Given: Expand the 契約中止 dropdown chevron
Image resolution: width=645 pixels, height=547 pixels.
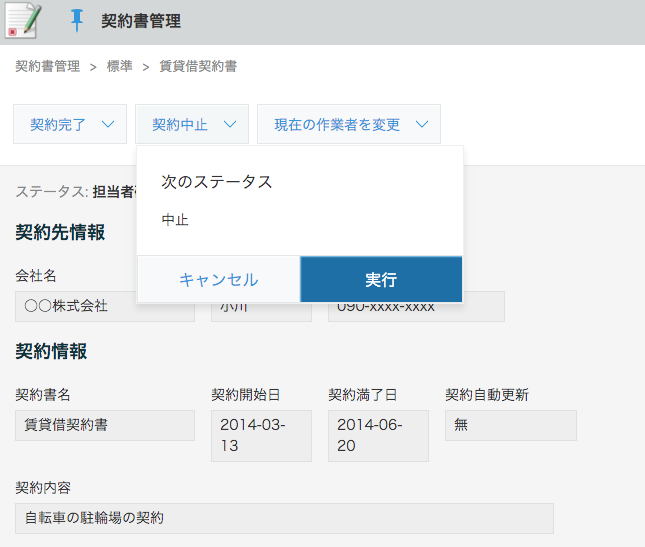Looking at the screenshot, I should (230, 125).
